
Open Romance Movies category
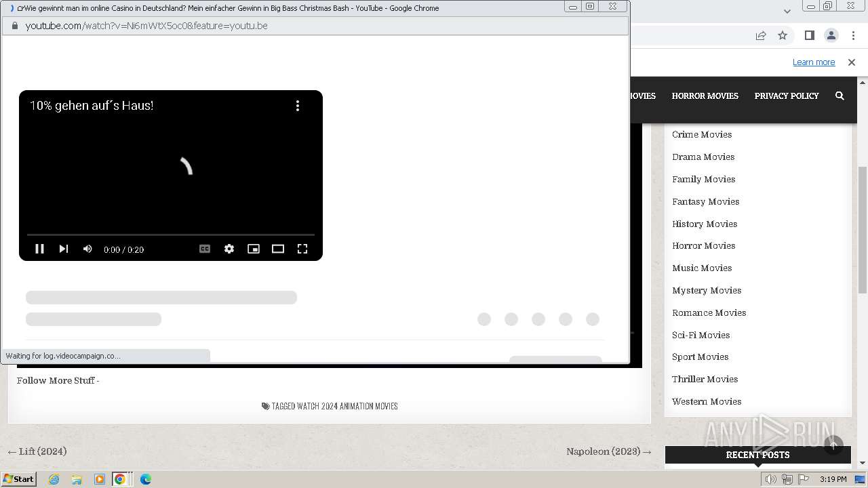click(709, 312)
